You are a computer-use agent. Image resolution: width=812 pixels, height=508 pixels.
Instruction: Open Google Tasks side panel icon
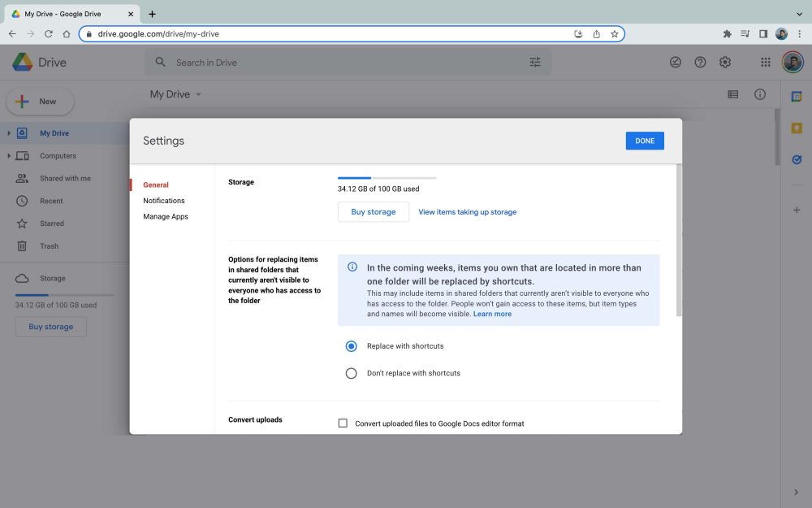pos(797,160)
